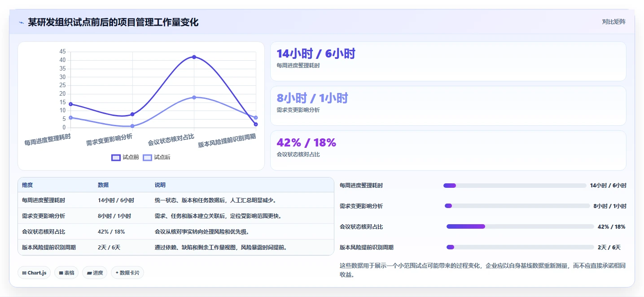Click 会议状态核对占比 progress bar
Image resolution: width=644 pixels, height=297 pixels.
(x=520, y=227)
